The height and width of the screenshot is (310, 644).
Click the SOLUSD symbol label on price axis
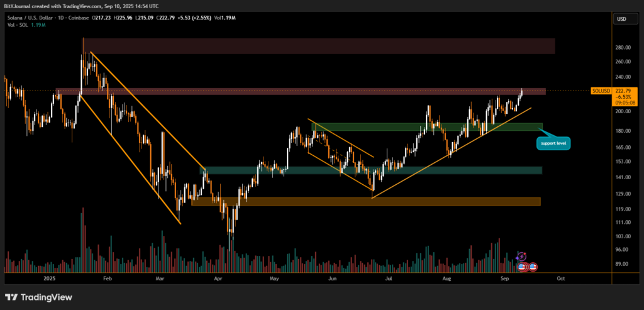coord(601,91)
